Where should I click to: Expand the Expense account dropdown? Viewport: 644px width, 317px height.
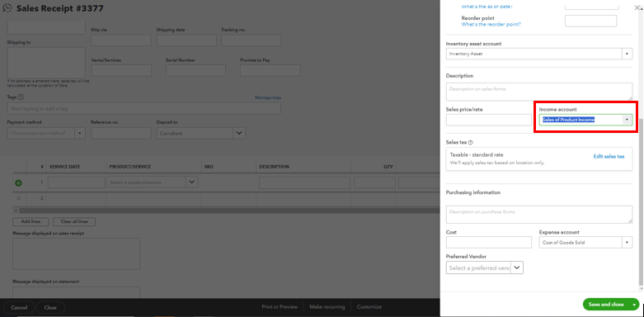click(x=628, y=243)
